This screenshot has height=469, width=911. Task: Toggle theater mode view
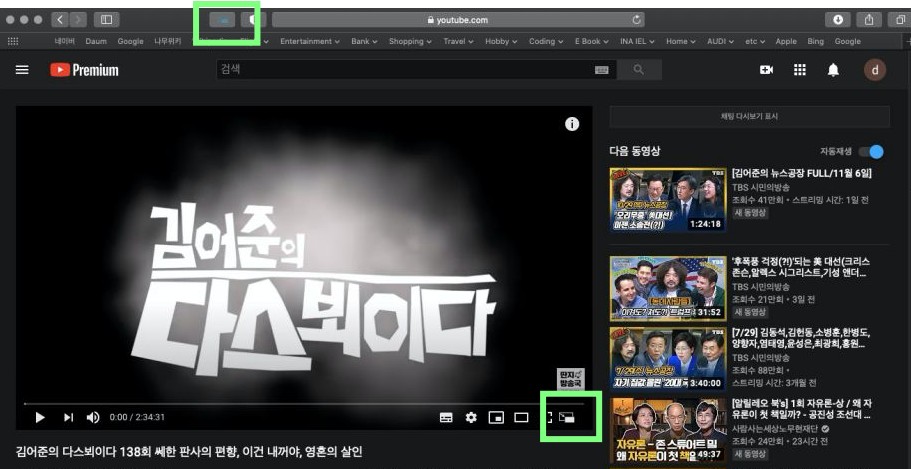520,417
